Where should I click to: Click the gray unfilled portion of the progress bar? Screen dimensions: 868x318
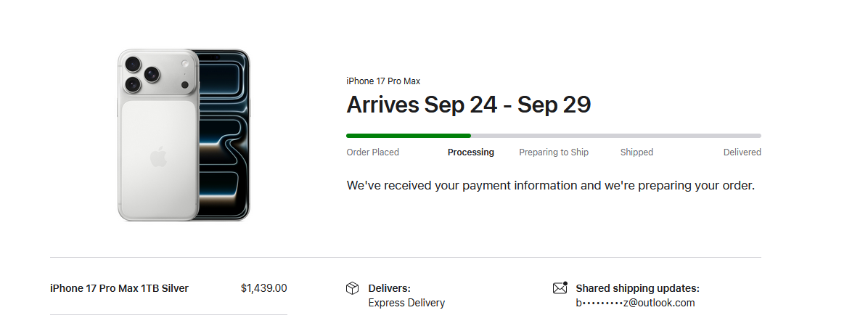[615, 136]
